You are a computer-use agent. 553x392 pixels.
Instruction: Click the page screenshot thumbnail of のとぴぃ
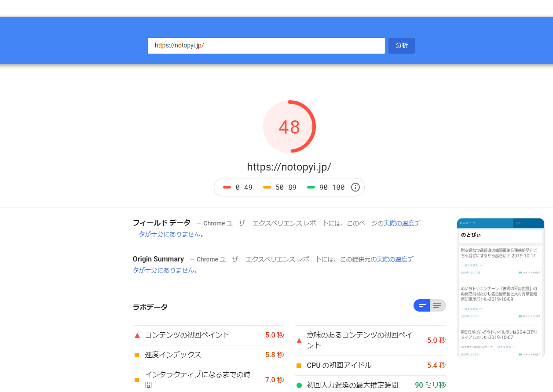(x=500, y=288)
